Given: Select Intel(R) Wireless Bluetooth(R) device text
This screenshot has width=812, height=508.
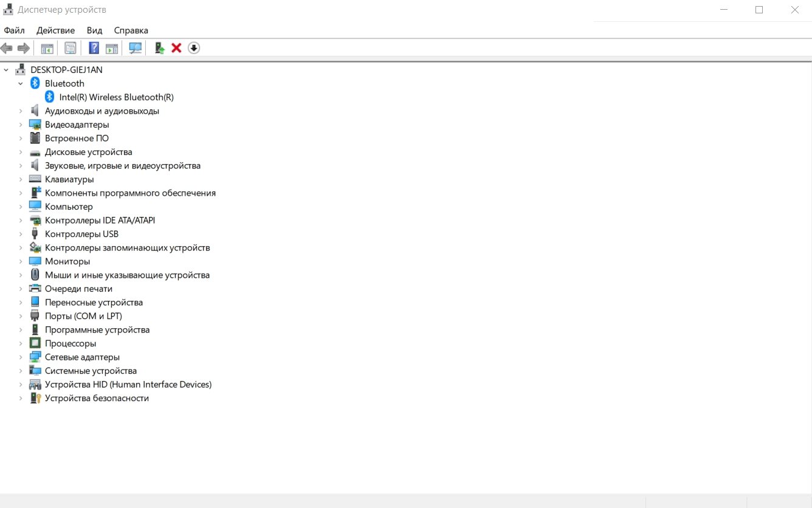Looking at the screenshot, I should (x=117, y=97).
